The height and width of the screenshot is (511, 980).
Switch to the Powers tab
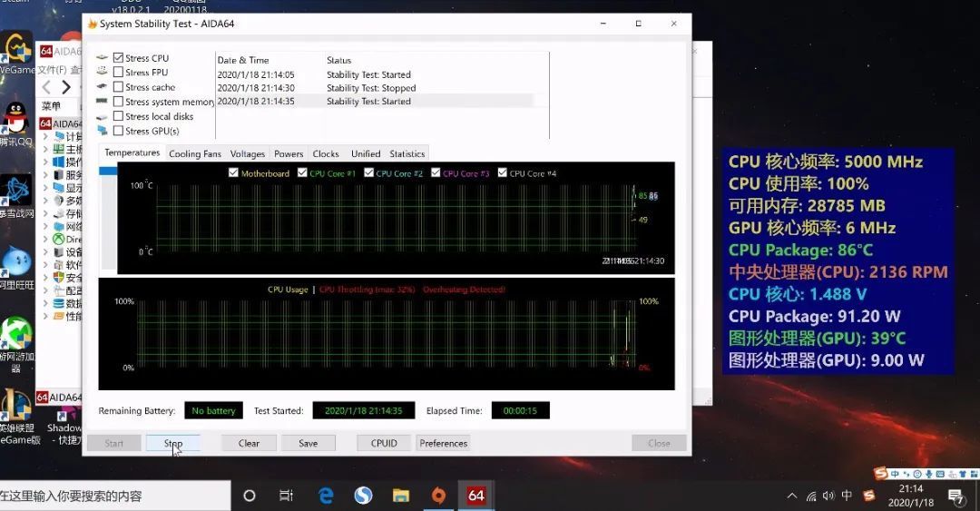[x=289, y=154]
